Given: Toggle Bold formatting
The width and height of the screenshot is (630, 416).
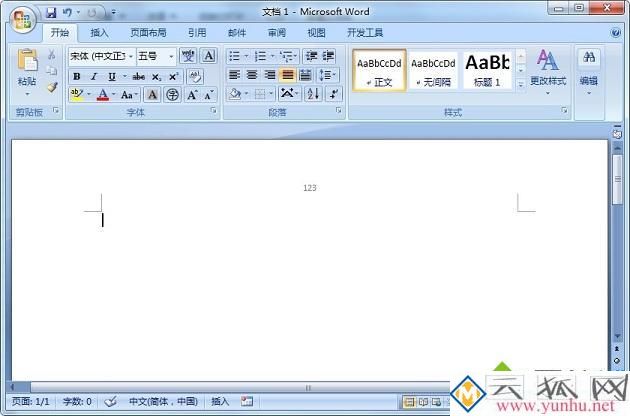Looking at the screenshot, I should pyautogui.click(x=77, y=76).
